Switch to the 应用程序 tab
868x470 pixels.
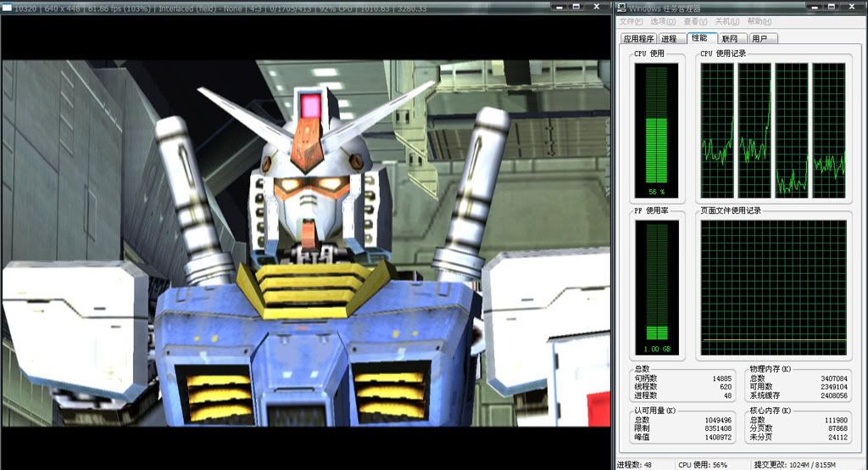(638, 39)
